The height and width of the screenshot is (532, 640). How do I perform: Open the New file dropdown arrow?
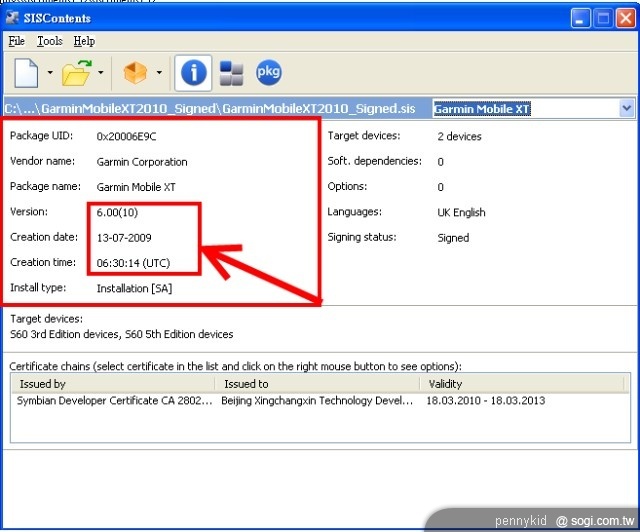pyautogui.click(x=50, y=73)
